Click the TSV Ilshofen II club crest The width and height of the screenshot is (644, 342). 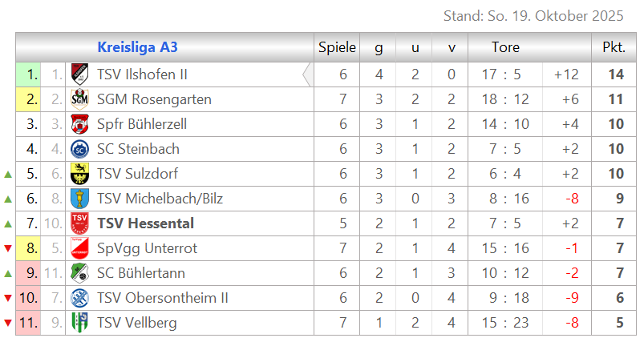[79, 74]
